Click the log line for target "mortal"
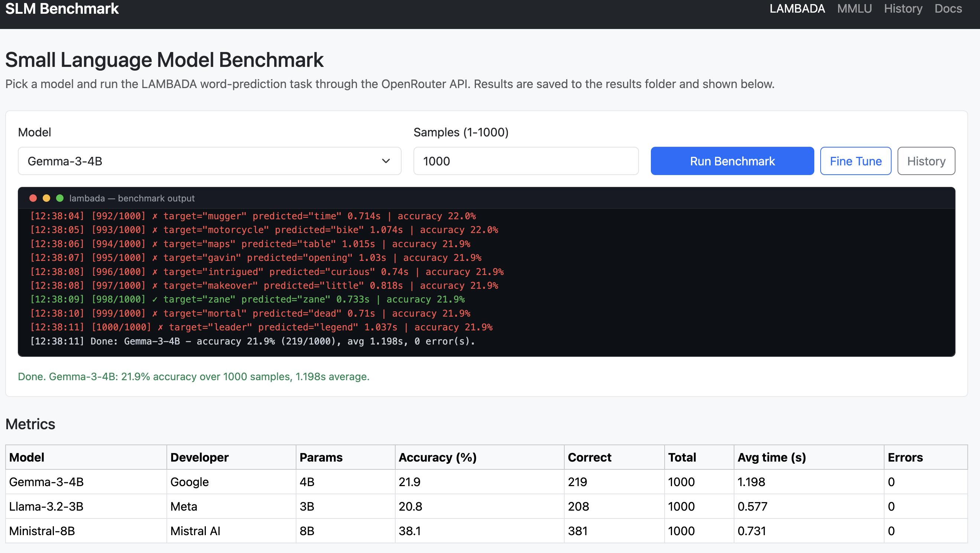 pos(250,314)
